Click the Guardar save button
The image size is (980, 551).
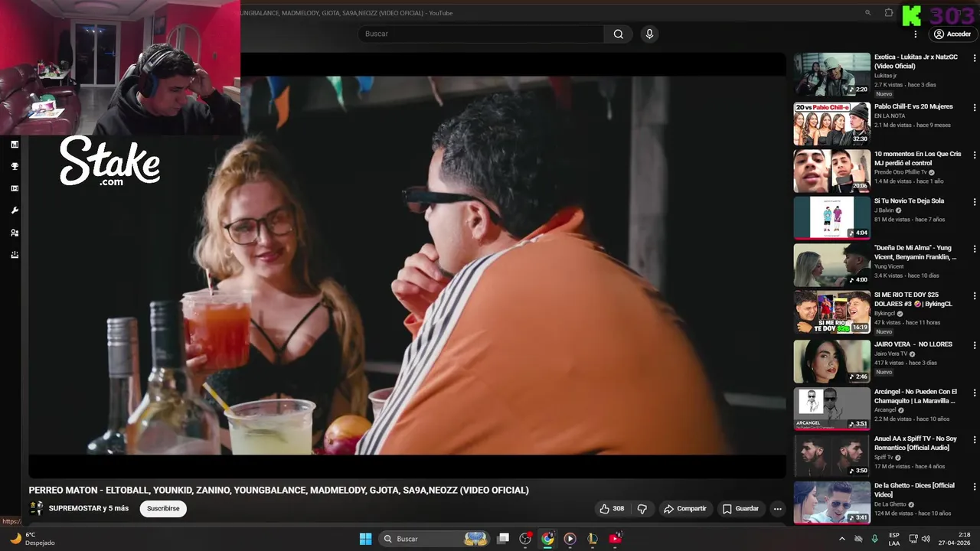coord(740,509)
